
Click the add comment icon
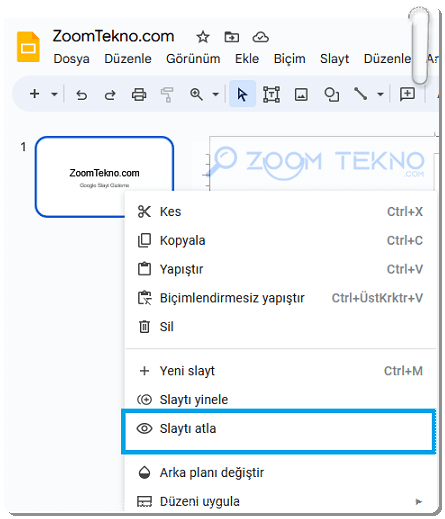click(407, 94)
